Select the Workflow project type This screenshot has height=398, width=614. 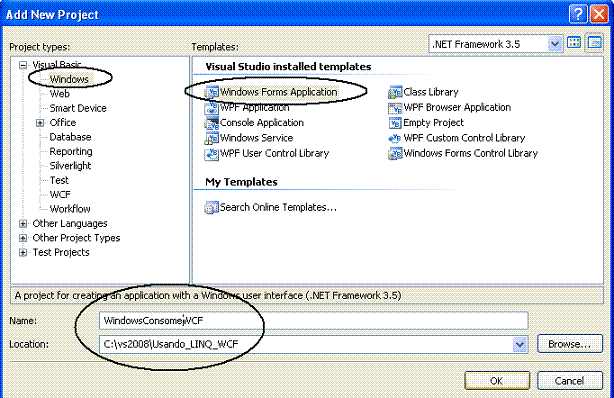click(x=70, y=209)
